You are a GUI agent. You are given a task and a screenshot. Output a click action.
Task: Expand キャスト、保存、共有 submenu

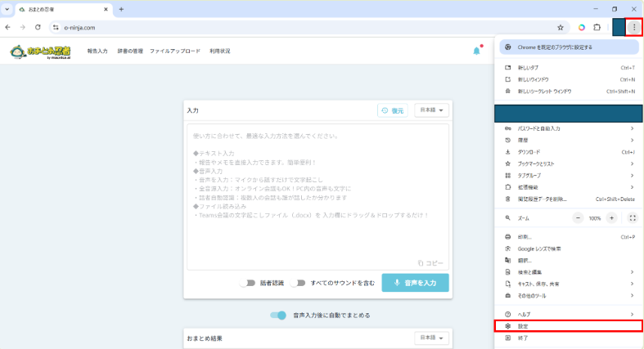569,284
